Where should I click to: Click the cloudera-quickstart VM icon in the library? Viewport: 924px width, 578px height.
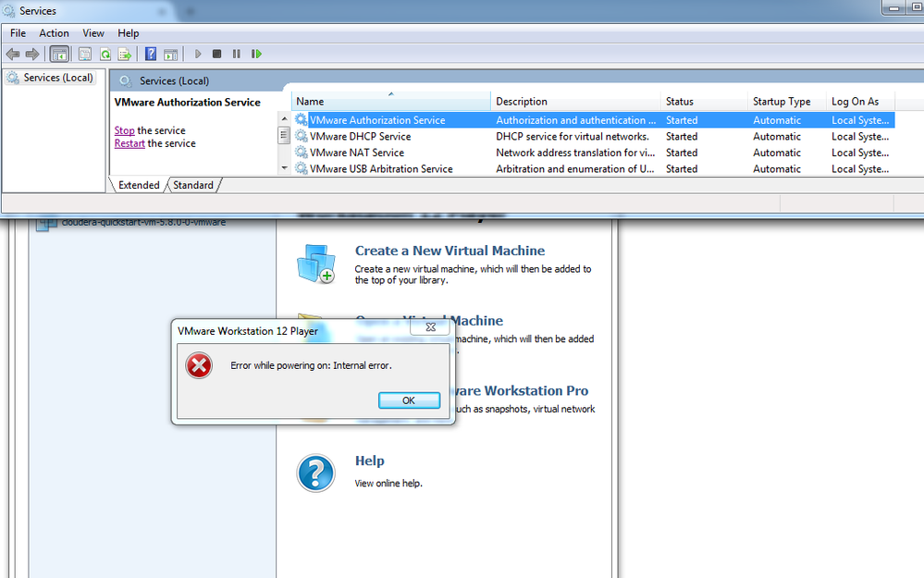(x=46, y=225)
